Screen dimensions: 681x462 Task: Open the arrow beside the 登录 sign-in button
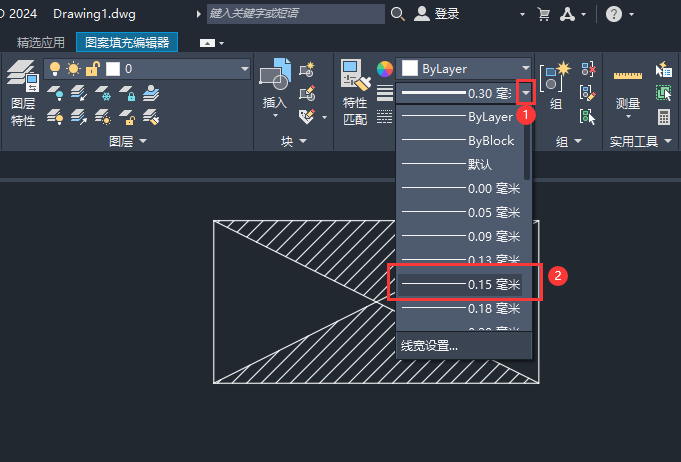[522, 14]
